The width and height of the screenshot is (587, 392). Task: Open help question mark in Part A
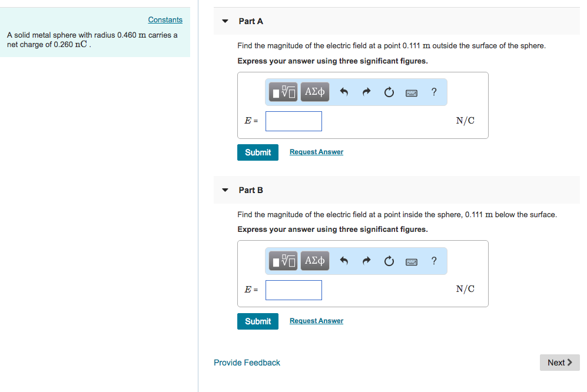pos(434,92)
